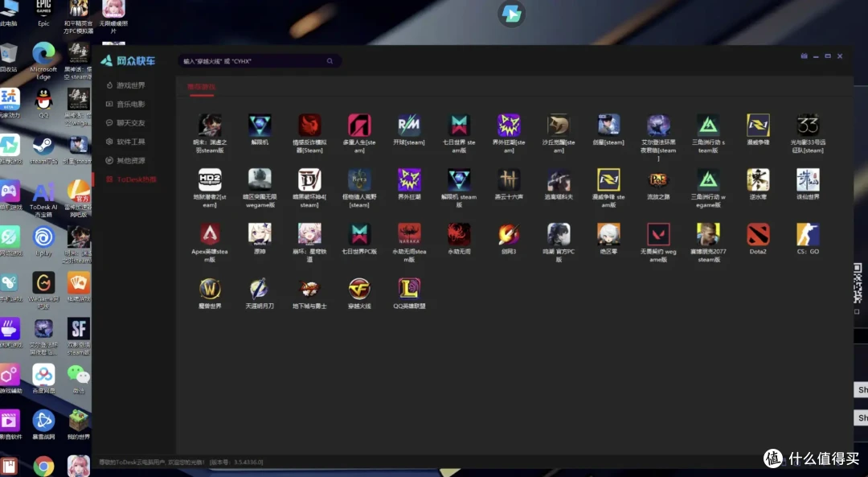Open 怪物猎人荒野[steam] Beta icon
Image resolution: width=868 pixels, height=477 pixels.
359,180
